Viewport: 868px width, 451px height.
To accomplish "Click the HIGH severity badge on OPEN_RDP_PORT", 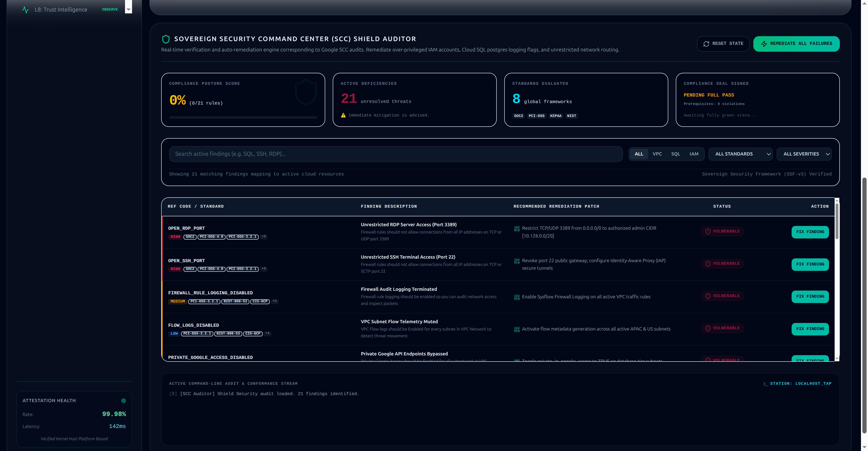I will (x=175, y=237).
